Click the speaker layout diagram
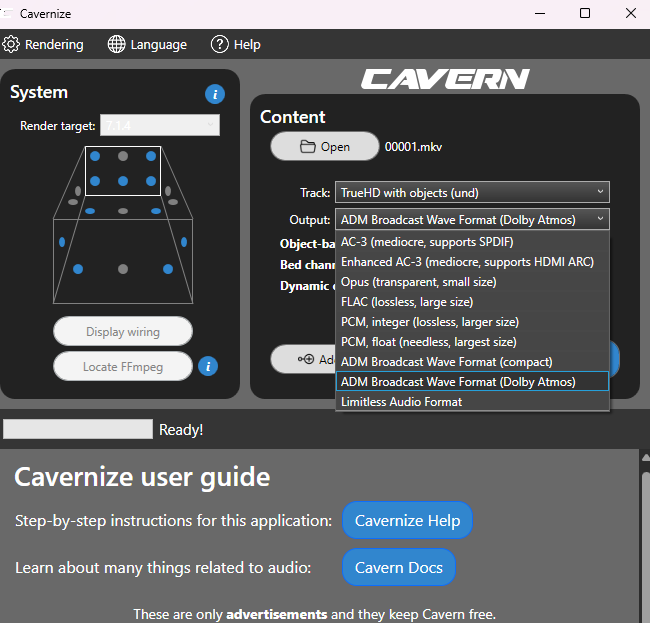The image size is (650, 623). [x=123, y=225]
